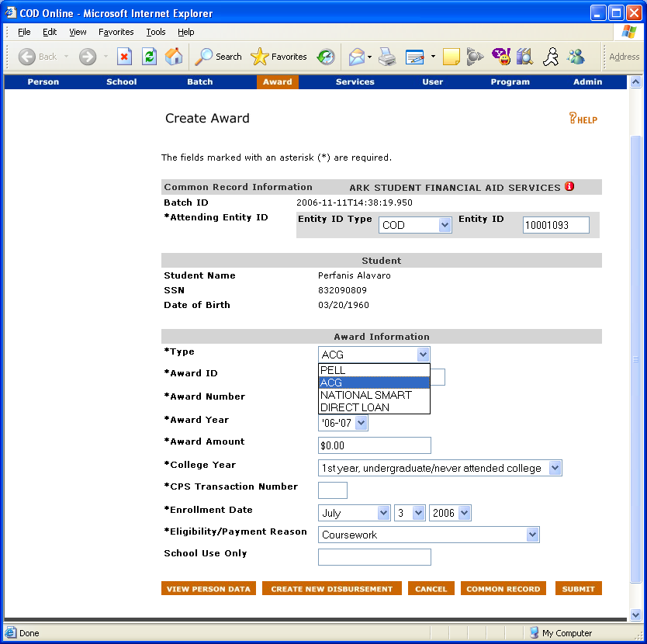Click the IE page icon in title bar
The image size is (647, 644).
10,12
